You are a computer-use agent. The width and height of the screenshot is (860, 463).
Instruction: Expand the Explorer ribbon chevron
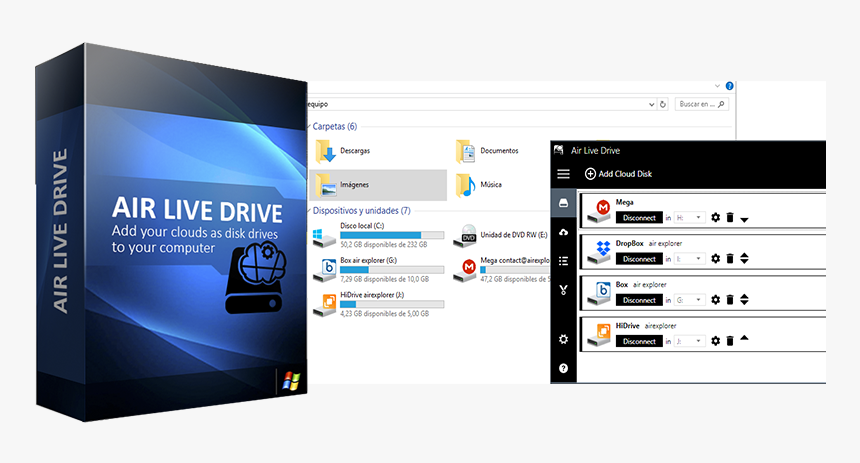point(717,86)
